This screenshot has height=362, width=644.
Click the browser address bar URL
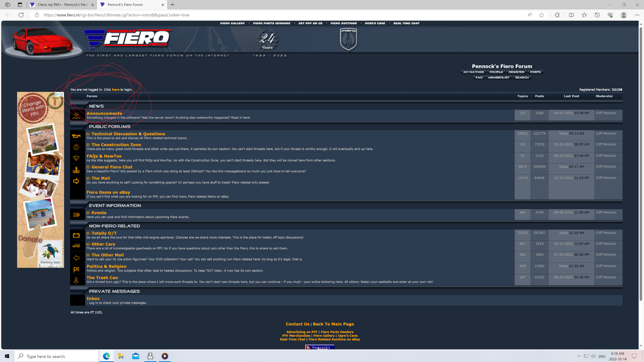[116, 15]
